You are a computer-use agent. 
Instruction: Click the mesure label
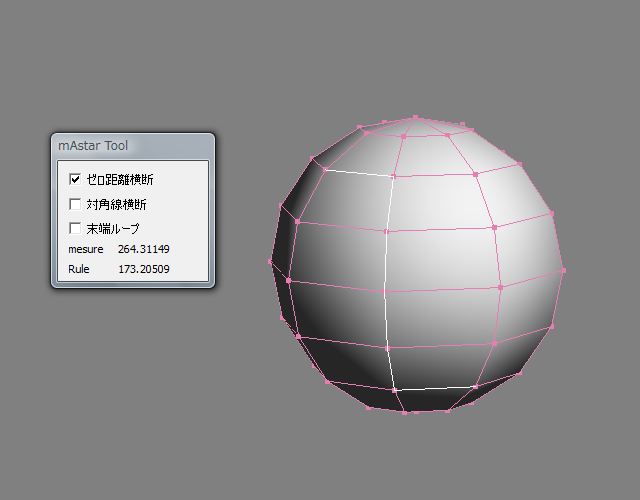pyautogui.click(x=86, y=249)
